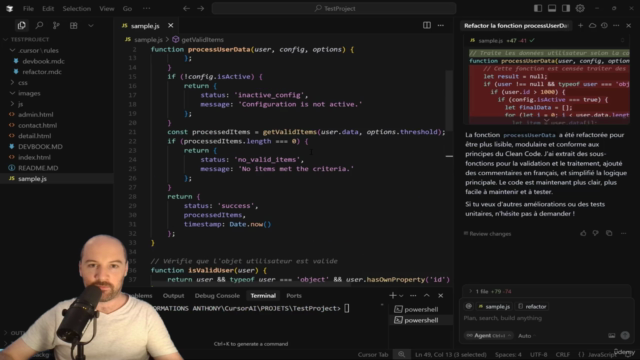Screen dimensions: 640x360
Task: Open the cloud agents icon
Action: tap(592, 25)
